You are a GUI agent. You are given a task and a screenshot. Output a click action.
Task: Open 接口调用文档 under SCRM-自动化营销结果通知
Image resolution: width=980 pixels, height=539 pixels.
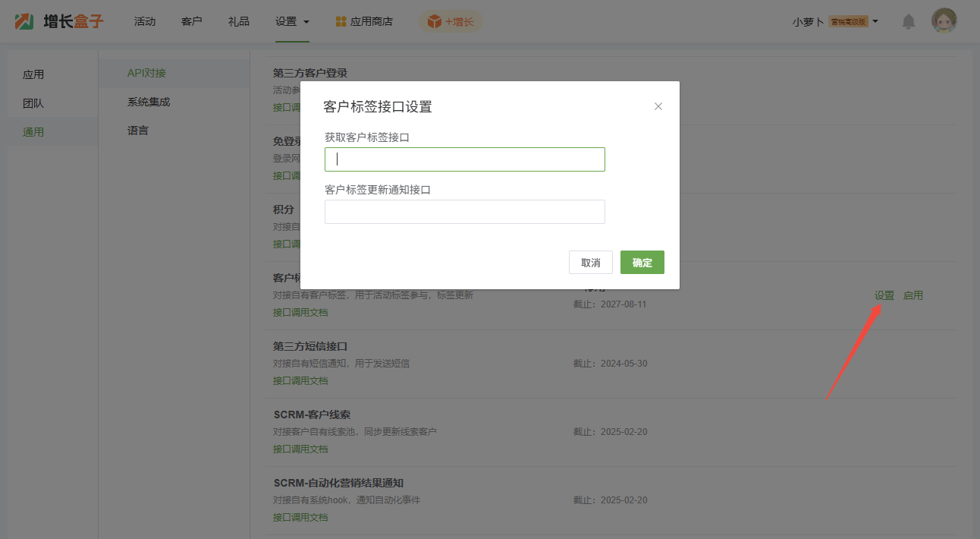coord(300,517)
